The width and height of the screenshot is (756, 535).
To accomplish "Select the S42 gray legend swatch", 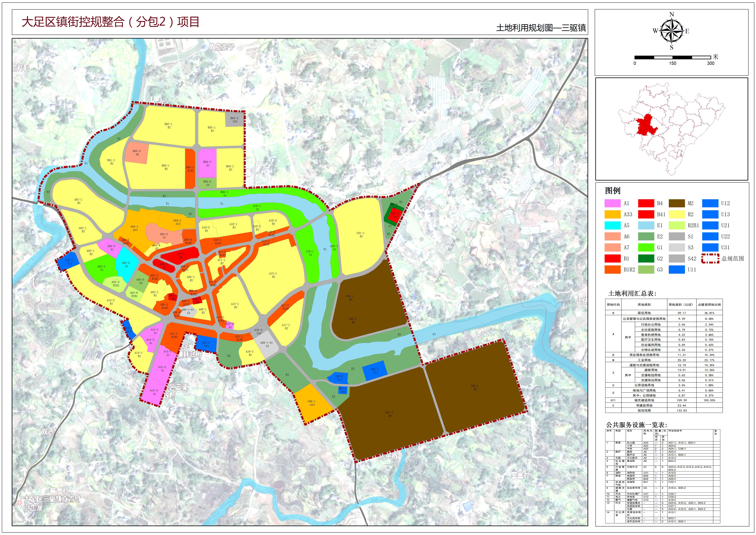I will [677, 259].
